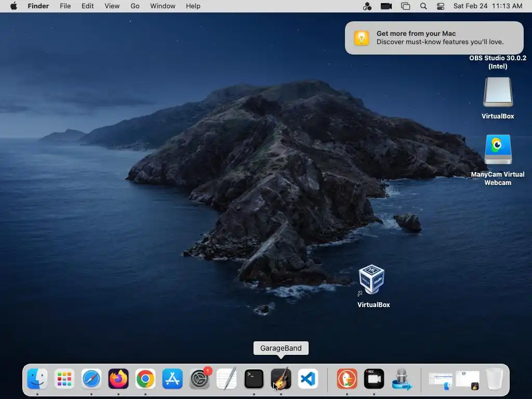532x399 pixels.
Task: Open the Window menu
Action: pyautogui.click(x=163, y=6)
